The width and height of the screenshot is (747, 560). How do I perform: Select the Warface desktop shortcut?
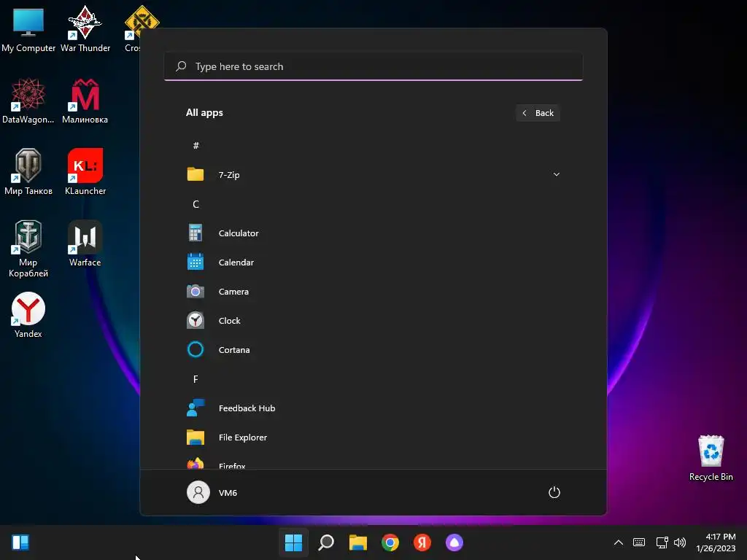[85, 244]
